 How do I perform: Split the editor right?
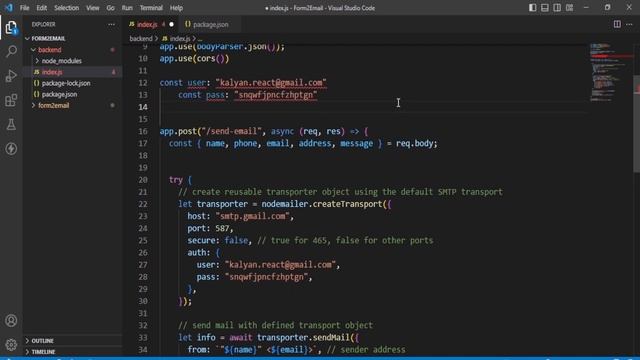617,24
